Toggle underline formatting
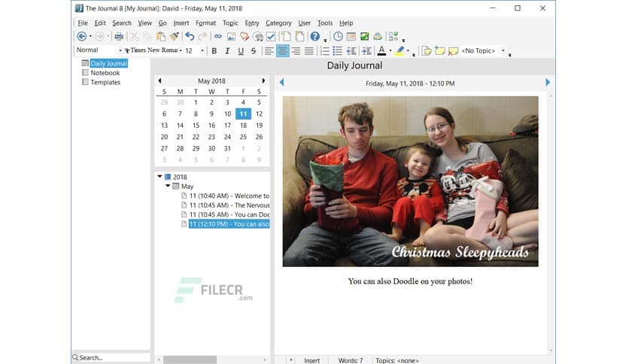Viewport: 629px width, 364px height. 241,51
